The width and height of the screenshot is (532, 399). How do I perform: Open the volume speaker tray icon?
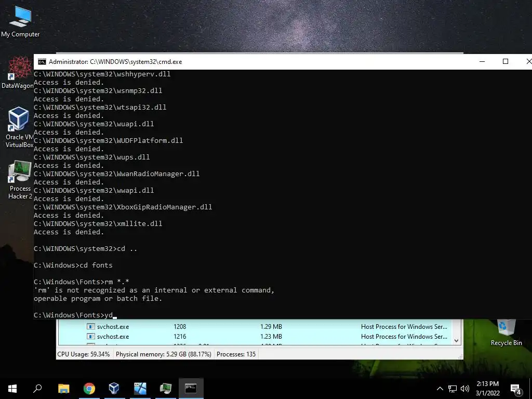coord(465,389)
